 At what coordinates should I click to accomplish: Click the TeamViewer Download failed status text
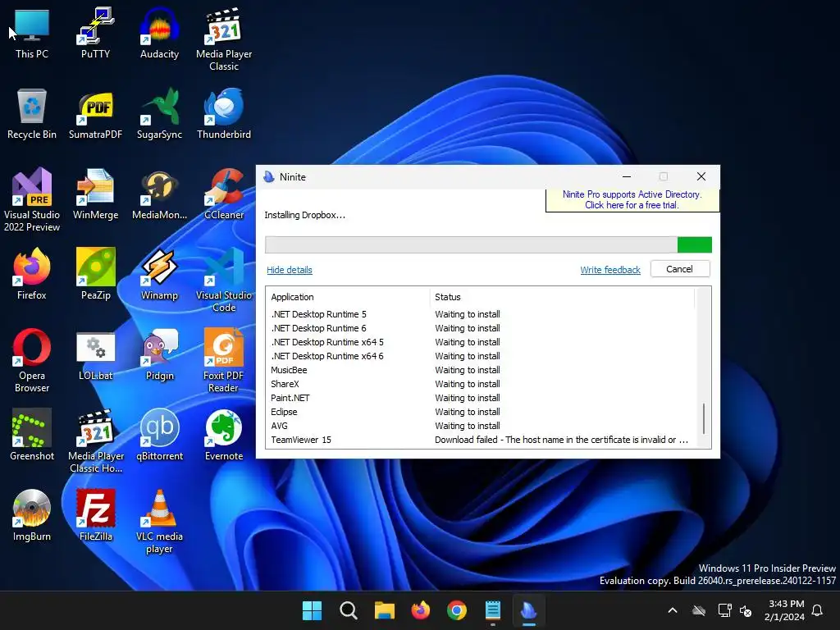(x=561, y=440)
